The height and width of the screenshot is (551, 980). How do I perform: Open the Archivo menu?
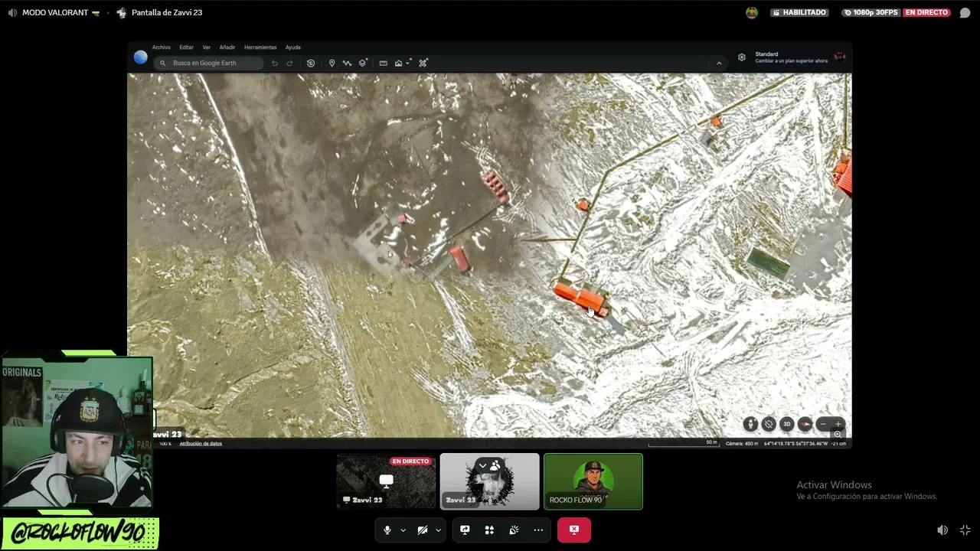[161, 47]
